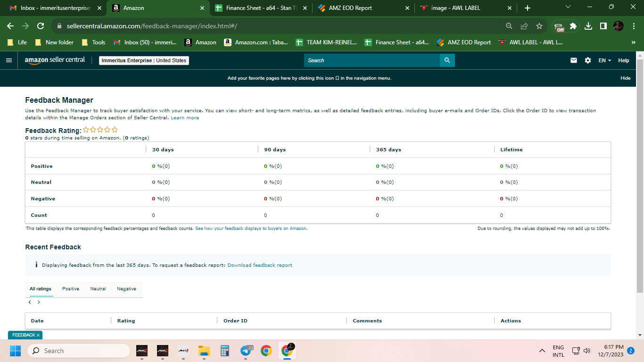This screenshot has height=362, width=644.
Task: Open Chrome downloads icon
Action: pyautogui.click(x=588, y=26)
